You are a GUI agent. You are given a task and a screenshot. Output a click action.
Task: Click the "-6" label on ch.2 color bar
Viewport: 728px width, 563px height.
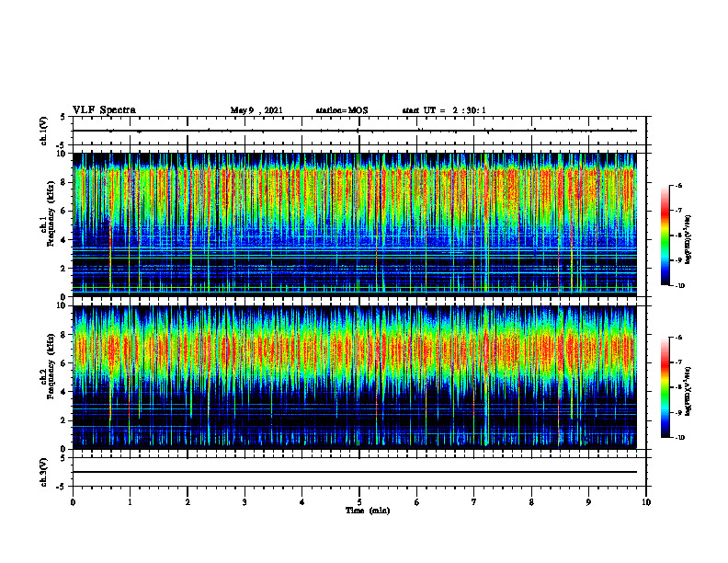tap(678, 338)
